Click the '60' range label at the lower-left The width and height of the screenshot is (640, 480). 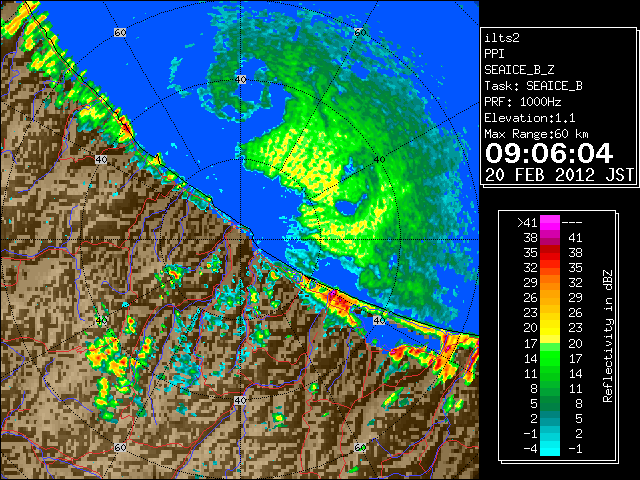(120, 447)
